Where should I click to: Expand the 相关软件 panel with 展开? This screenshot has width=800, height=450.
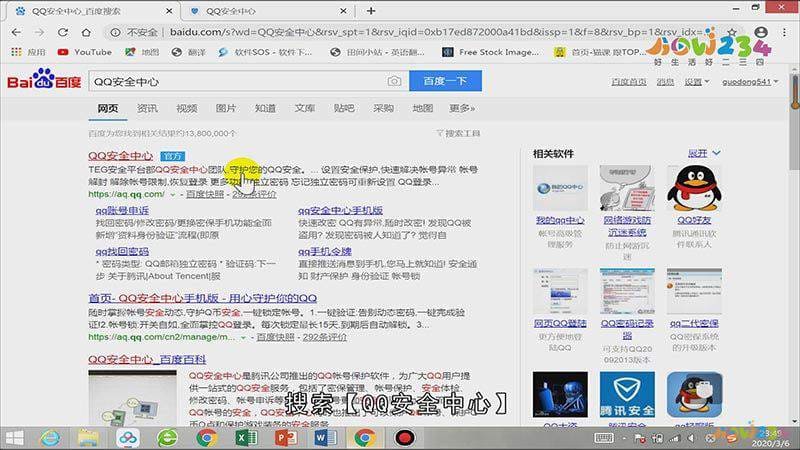pyautogui.click(x=704, y=153)
